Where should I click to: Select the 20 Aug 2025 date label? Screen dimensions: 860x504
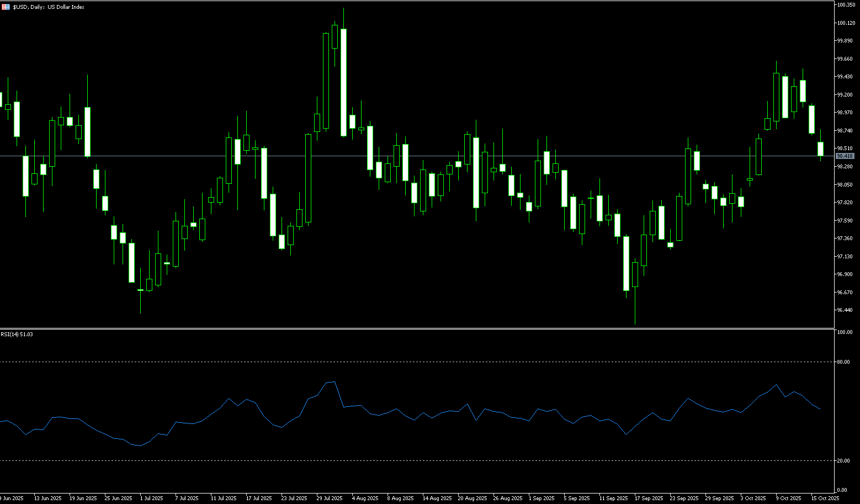pos(472,498)
